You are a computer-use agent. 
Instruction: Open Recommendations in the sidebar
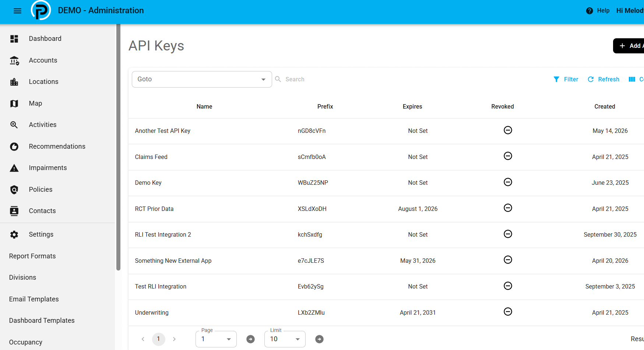click(57, 146)
